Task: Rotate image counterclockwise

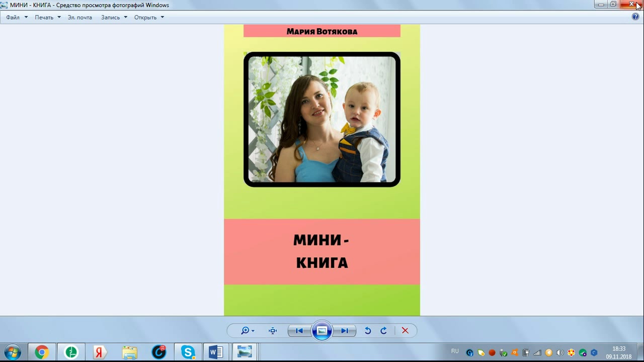Action: (368, 330)
